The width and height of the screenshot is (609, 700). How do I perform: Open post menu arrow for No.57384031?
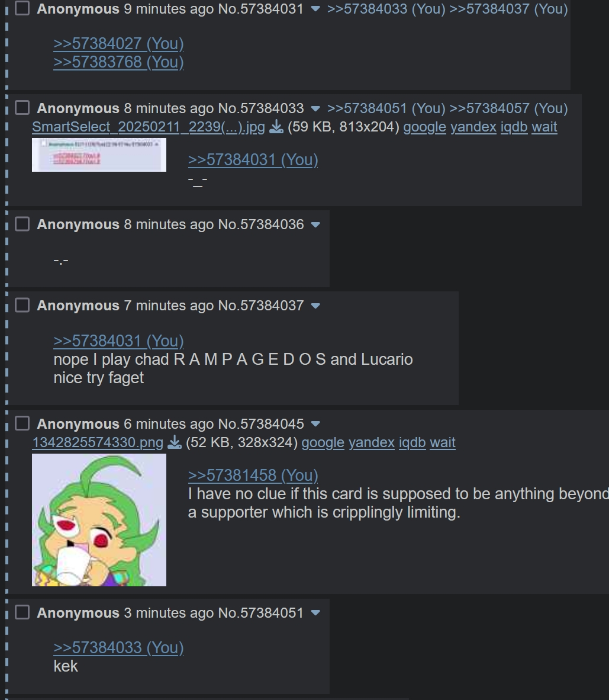pyautogui.click(x=315, y=9)
